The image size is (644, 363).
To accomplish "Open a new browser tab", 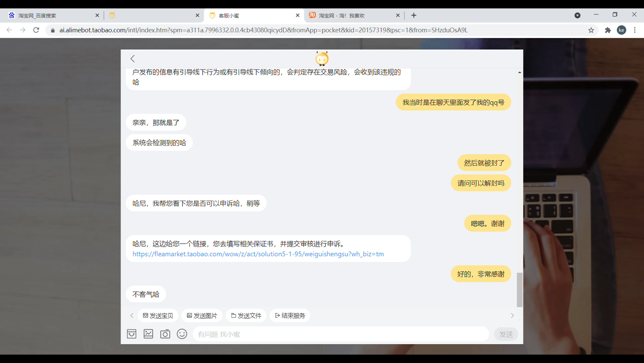I will point(414,15).
